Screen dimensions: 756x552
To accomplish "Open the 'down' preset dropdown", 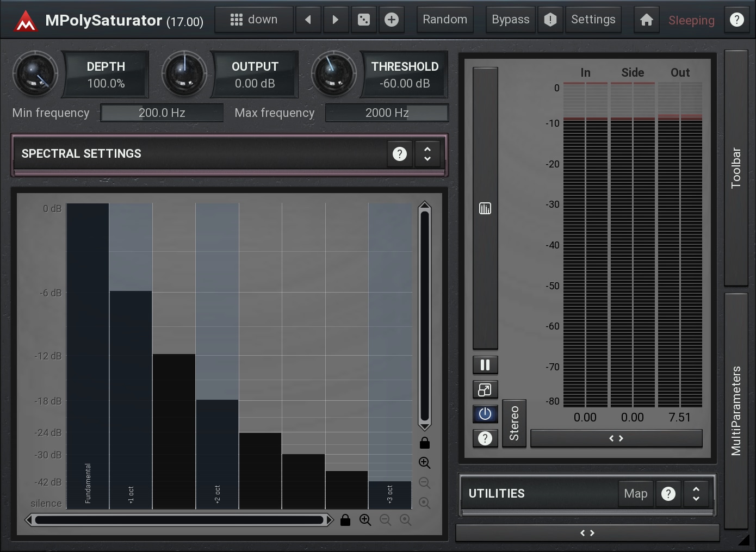I will (x=254, y=20).
